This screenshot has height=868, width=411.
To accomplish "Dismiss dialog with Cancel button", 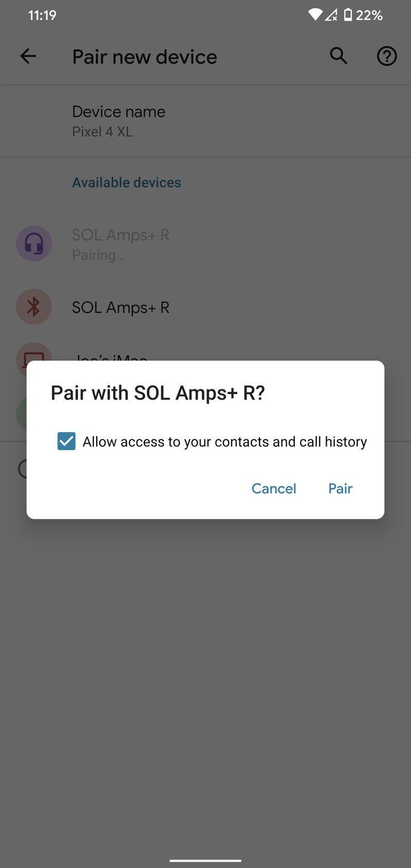I will pos(273,488).
